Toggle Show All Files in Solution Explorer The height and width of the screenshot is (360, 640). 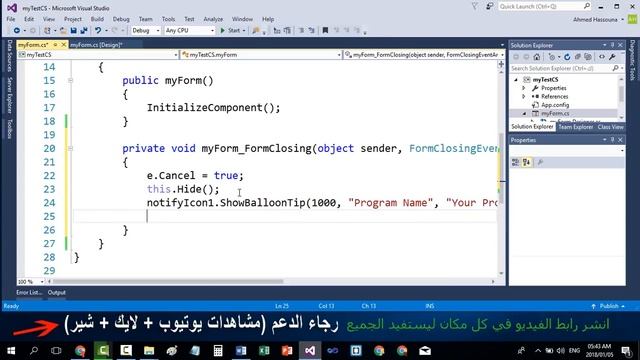click(x=588, y=57)
